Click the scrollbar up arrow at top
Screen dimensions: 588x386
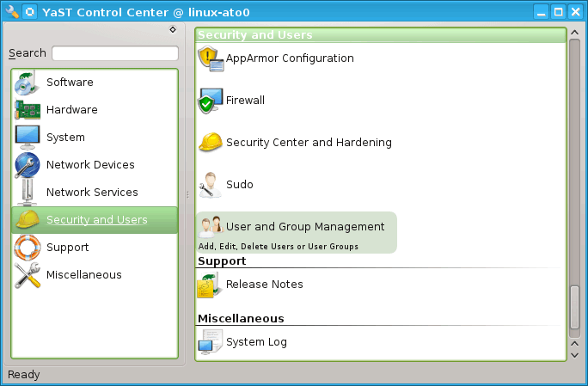pos(574,33)
